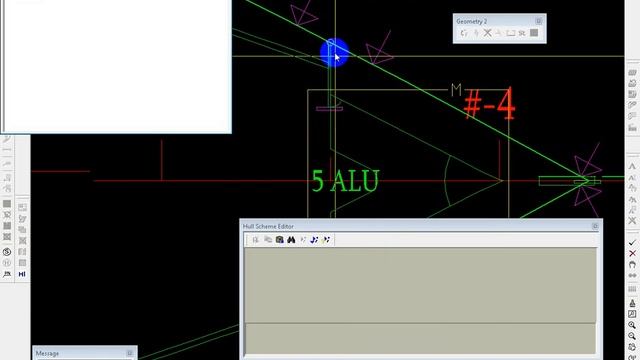Click the framed magnifier zoom window icon
Screen dimensions: 640x360
click(x=632, y=314)
